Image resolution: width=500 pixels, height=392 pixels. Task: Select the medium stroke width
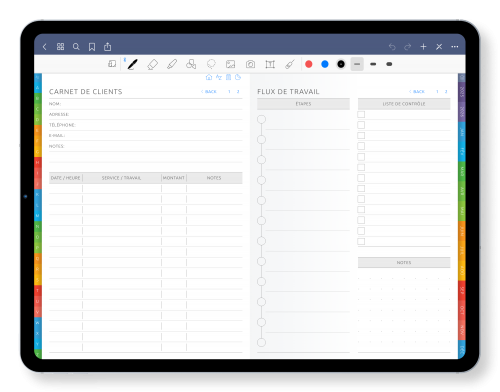point(373,64)
